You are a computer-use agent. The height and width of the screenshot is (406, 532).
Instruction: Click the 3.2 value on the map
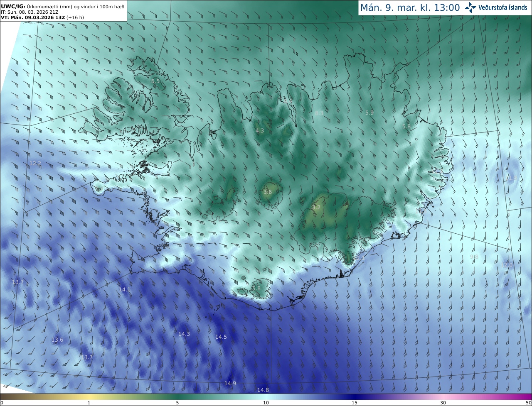[316, 207]
